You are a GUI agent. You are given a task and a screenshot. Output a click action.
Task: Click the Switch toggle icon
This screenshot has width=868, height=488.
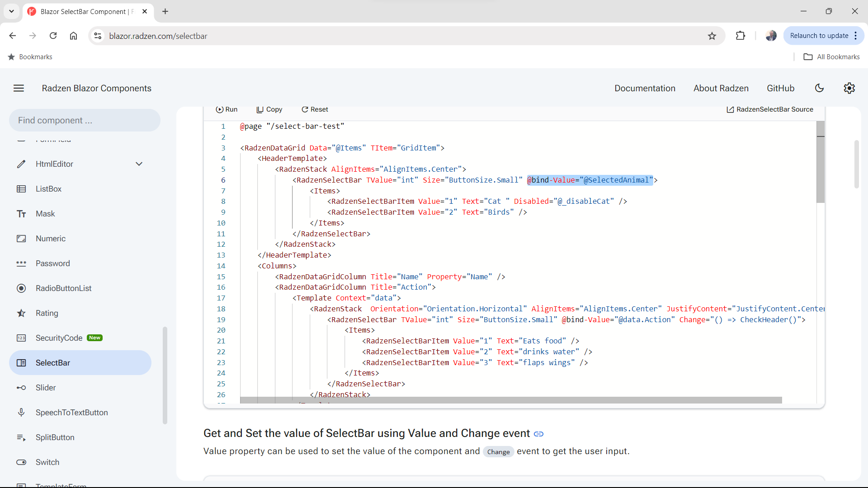(x=21, y=462)
